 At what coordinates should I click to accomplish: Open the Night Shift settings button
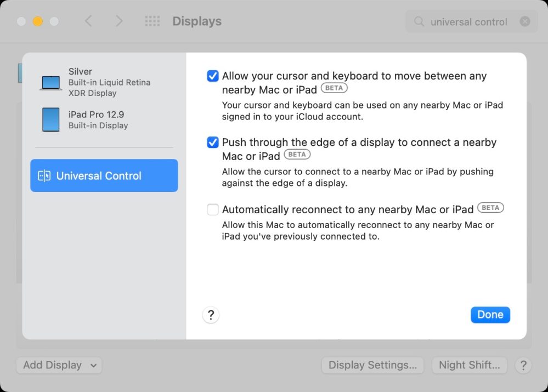pos(469,365)
